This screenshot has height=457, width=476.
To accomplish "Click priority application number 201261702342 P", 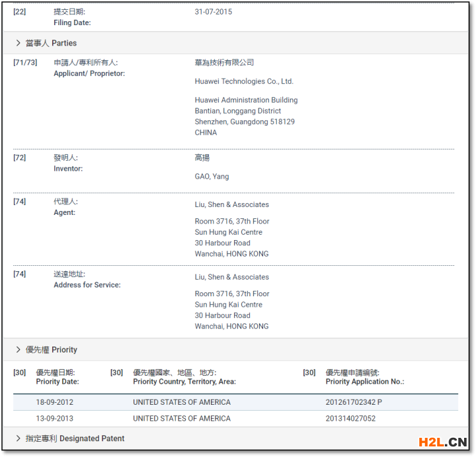I will [x=354, y=402].
